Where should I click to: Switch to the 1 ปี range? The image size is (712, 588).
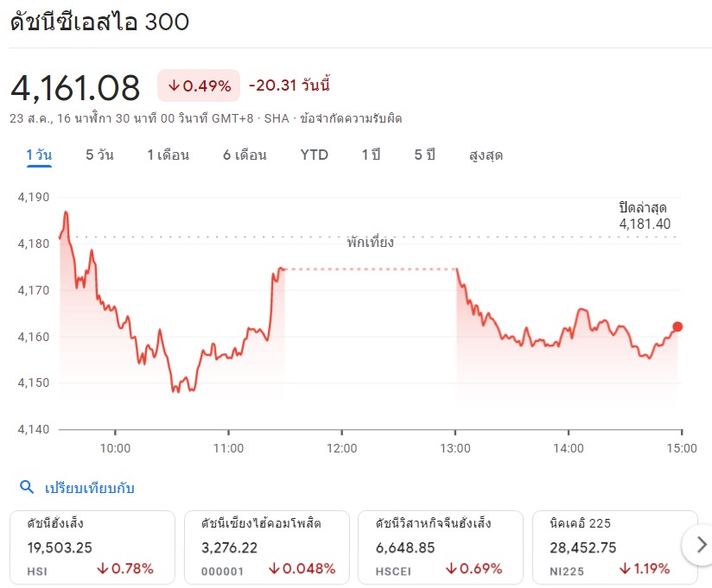[371, 155]
